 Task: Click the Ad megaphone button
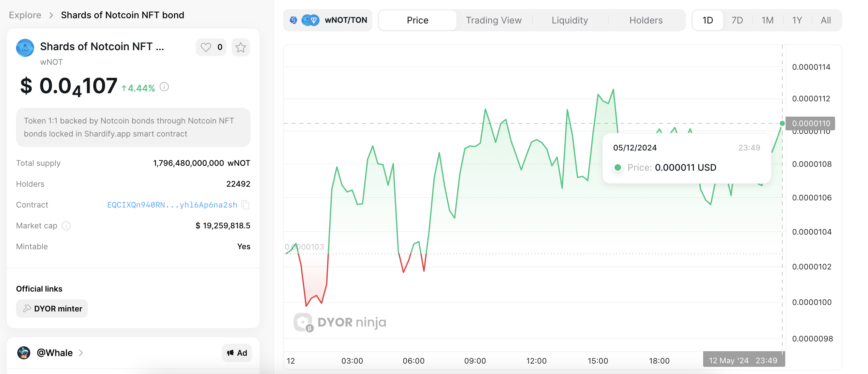[237, 353]
